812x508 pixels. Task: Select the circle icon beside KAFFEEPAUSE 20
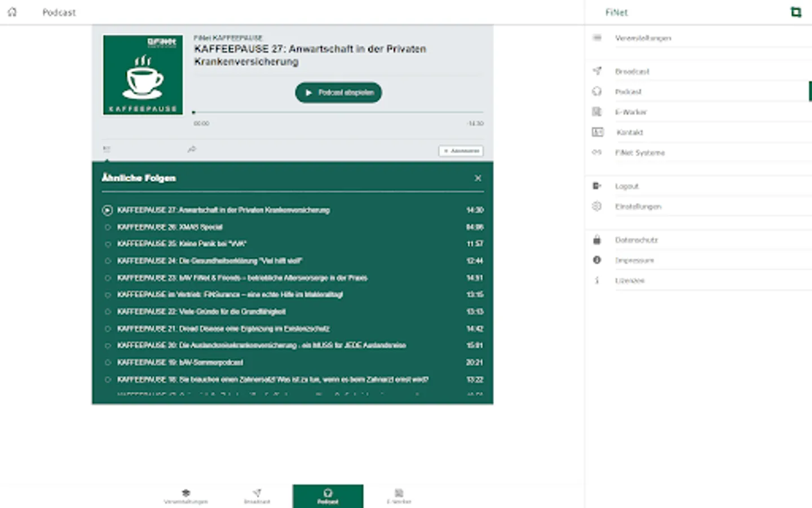[107, 345]
